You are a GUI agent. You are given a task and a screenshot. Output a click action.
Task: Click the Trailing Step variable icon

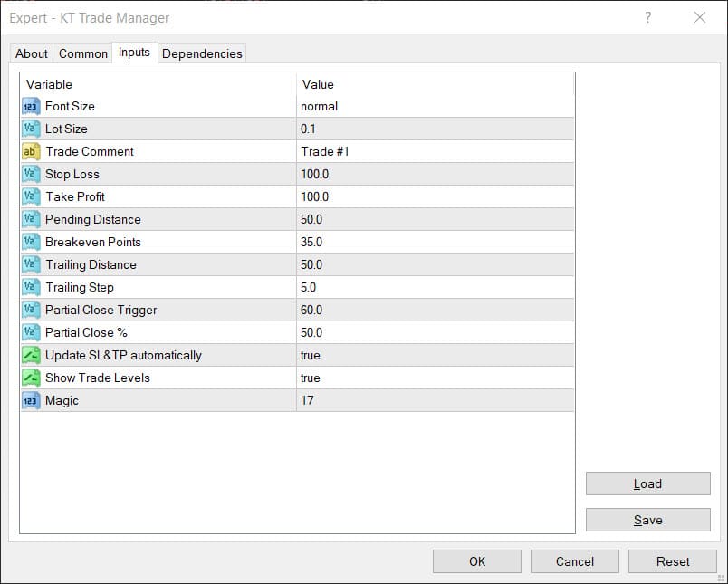(x=31, y=287)
